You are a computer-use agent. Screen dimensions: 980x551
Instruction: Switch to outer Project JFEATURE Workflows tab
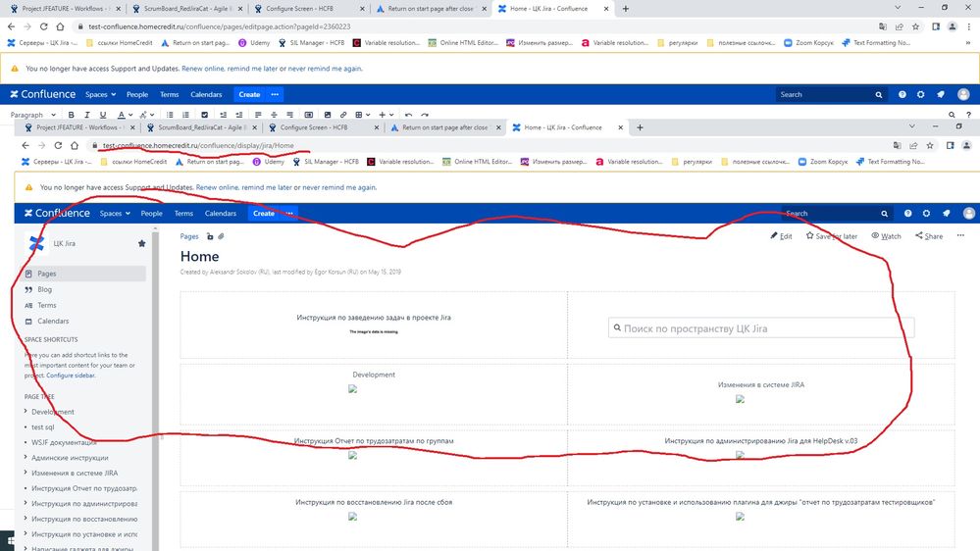[63, 9]
